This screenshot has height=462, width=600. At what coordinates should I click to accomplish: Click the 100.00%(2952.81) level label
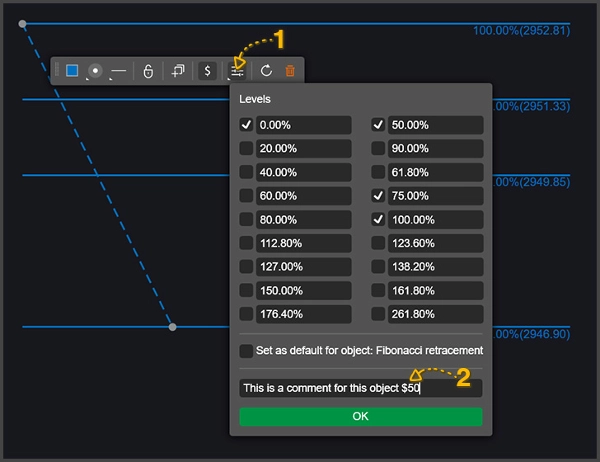pyautogui.click(x=522, y=31)
